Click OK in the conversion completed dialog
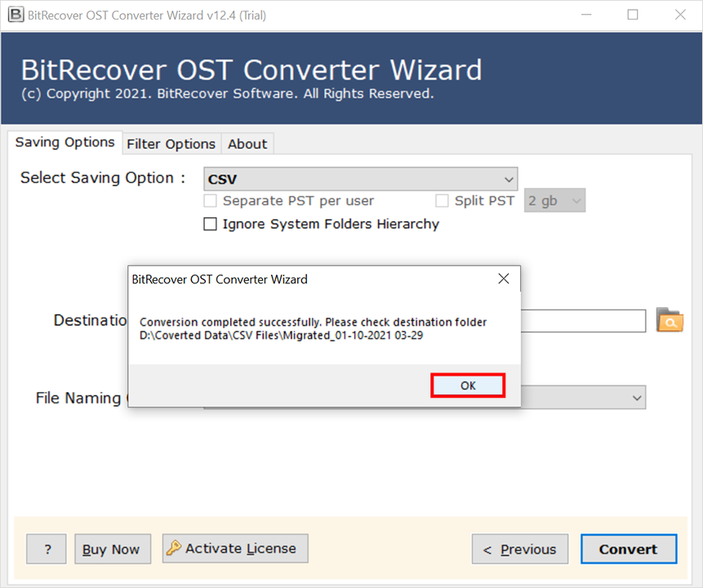 pos(468,385)
